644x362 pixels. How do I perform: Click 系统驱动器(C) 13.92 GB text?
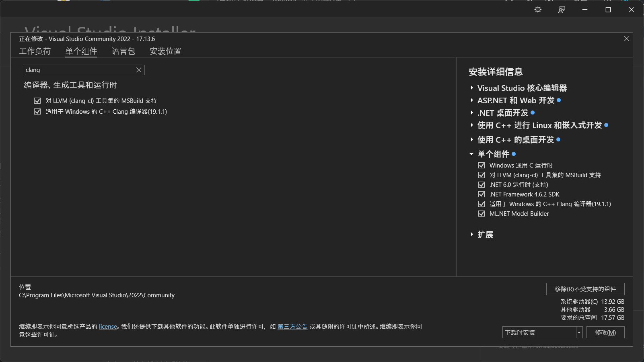593,302
